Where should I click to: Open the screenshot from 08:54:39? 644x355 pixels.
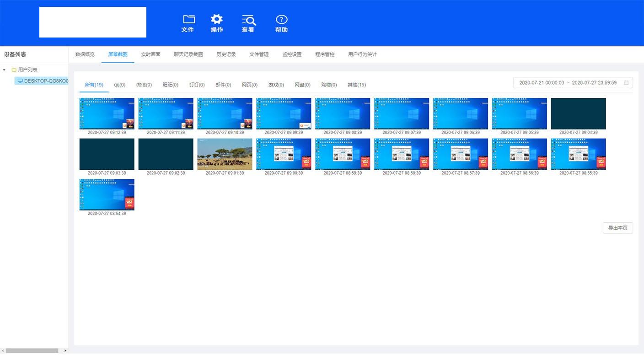[107, 194]
